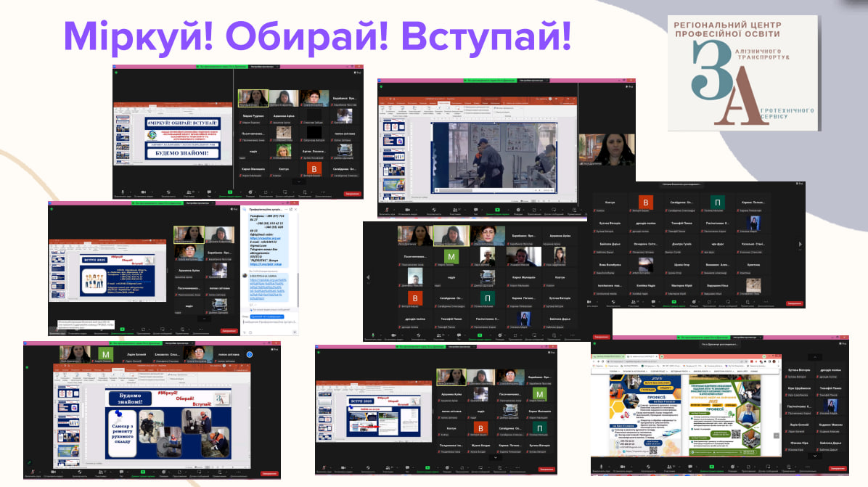Stop video in the БУДЕМО ЗНАЙОМІ! slide Zoom window
Viewport: 868px width, 487px height.
tap(144, 193)
